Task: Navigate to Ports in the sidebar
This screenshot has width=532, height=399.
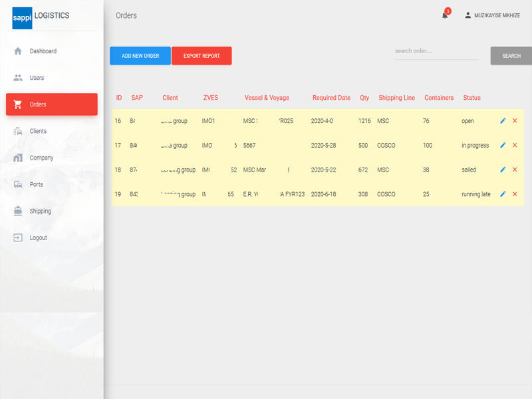Action: pos(36,184)
